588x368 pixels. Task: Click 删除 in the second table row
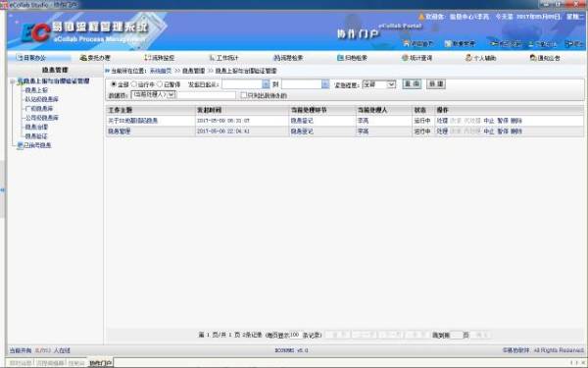pyautogui.click(x=516, y=131)
